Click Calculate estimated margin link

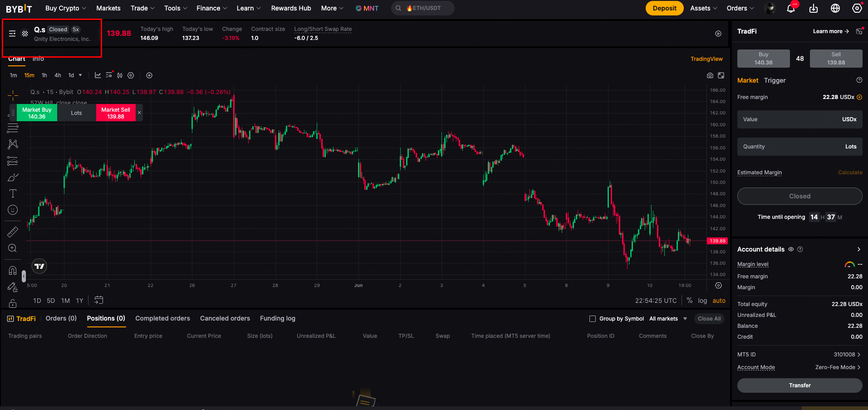pyautogui.click(x=850, y=173)
